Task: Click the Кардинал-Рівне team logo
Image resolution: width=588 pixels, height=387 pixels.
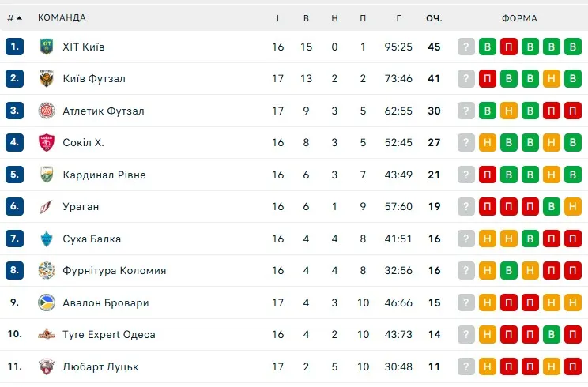Action: [x=47, y=175]
